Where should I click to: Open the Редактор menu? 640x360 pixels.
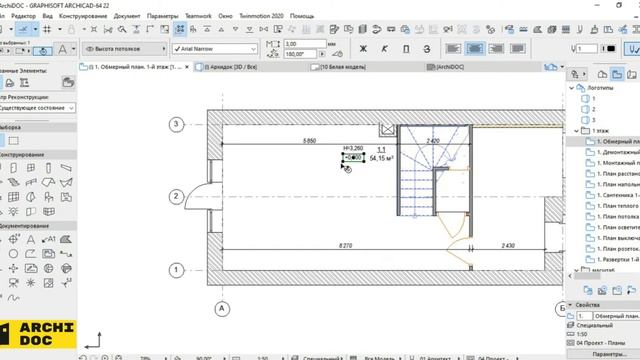23,16
